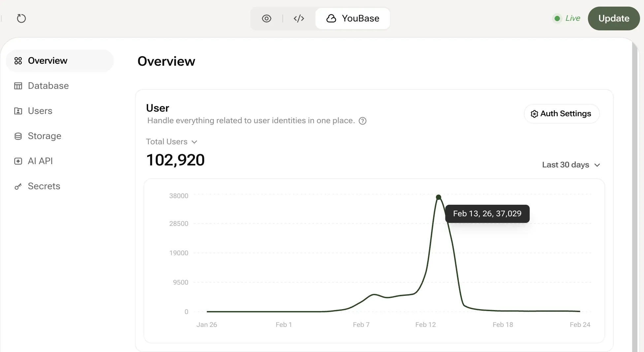Open the AI API section
The height and width of the screenshot is (352, 644).
(x=60, y=161)
